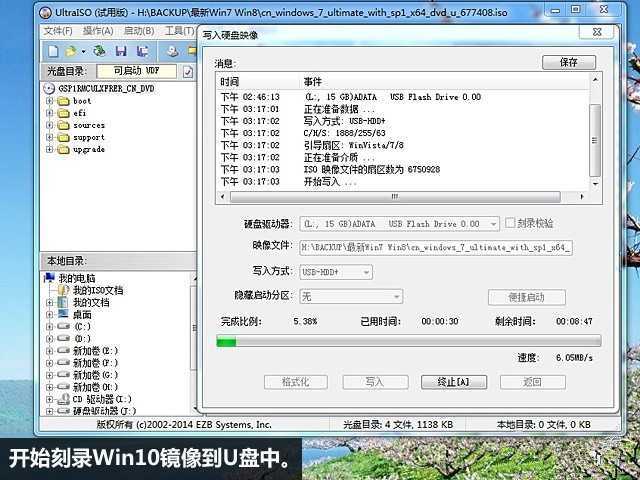Screen dimensions: 640x480
Task: Open the dropdown arrow beside the Open icon
Action: [83, 51]
